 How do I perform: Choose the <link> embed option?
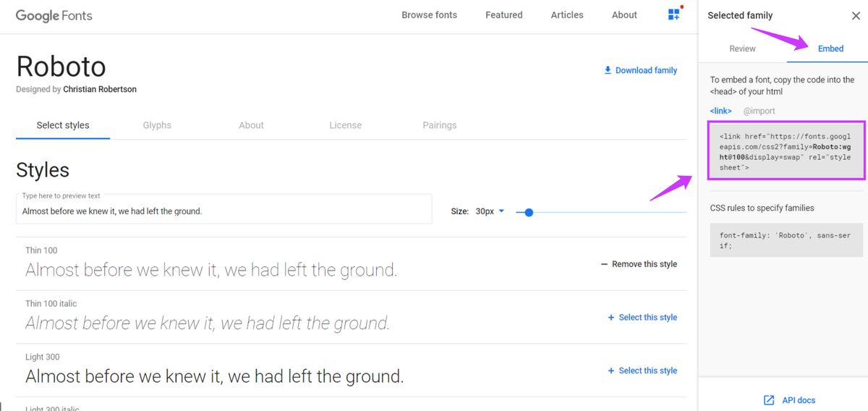tap(721, 111)
